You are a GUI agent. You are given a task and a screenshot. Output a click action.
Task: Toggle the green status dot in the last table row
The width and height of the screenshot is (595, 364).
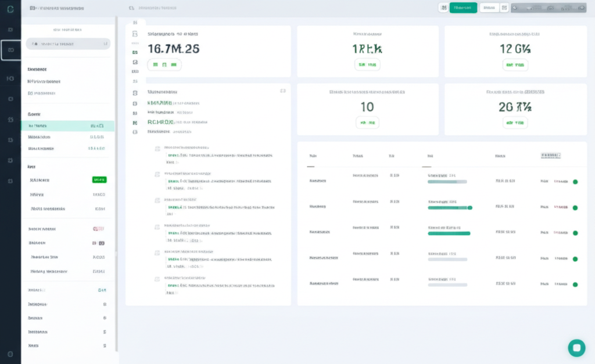click(x=575, y=284)
